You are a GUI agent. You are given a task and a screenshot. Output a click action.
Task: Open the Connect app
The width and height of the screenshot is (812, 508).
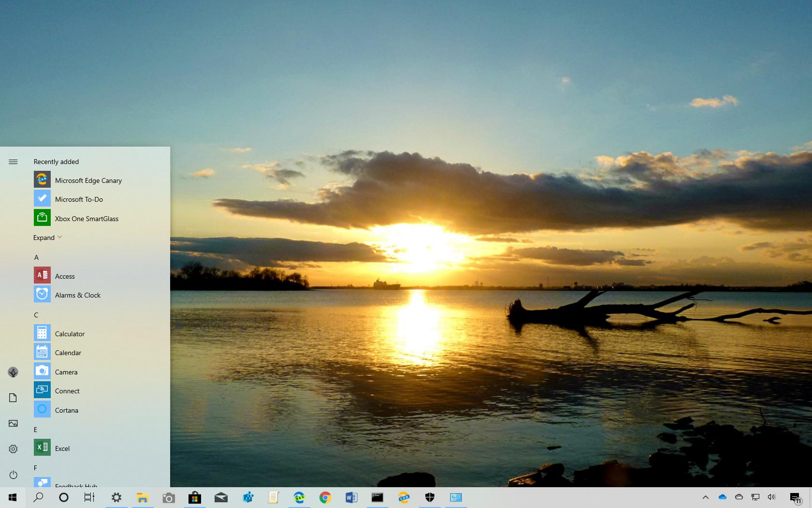point(67,390)
